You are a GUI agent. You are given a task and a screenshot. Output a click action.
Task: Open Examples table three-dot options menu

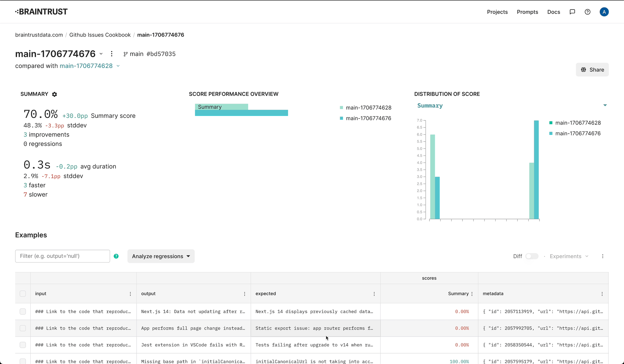[x=603, y=256]
